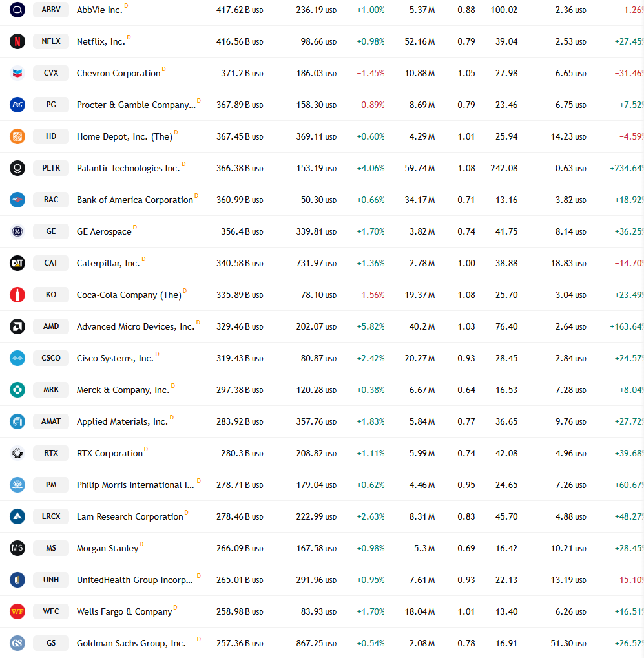
Task: Click the Palantir logo icon
Action: [17, 168]
